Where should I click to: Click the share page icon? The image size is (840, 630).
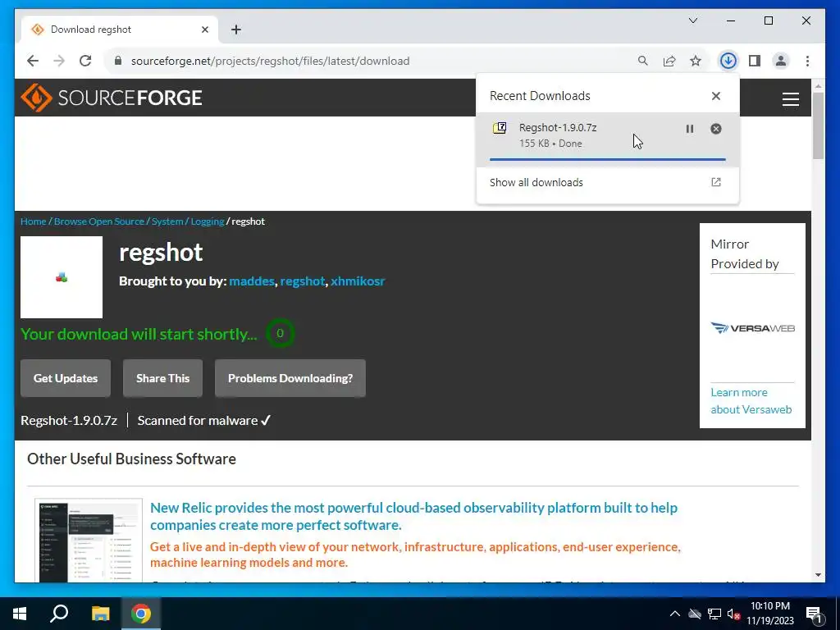(x=669, y=61)
